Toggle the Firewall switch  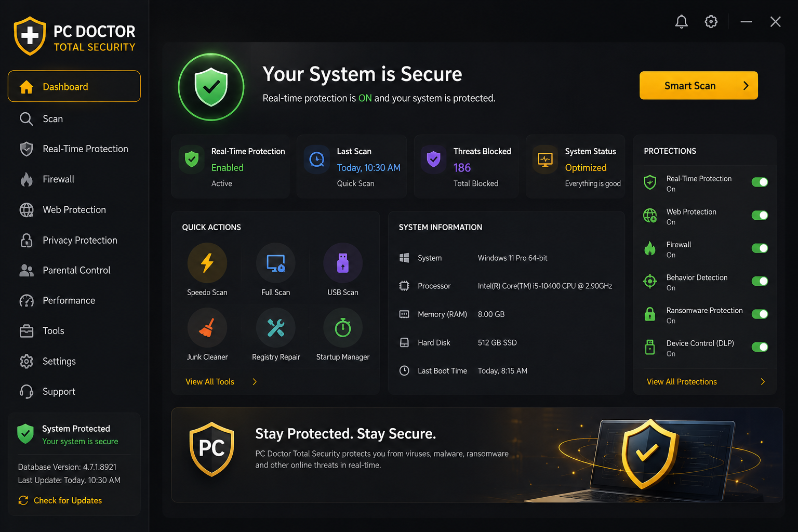pyautogui.click(x=760, y=248)
